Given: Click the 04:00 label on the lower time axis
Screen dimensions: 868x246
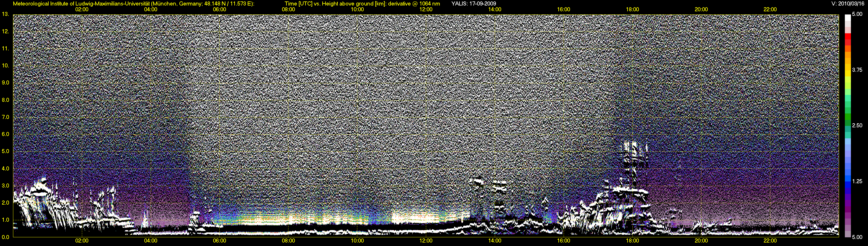Looking at the screenshot, I should click(x=151, y=241).
